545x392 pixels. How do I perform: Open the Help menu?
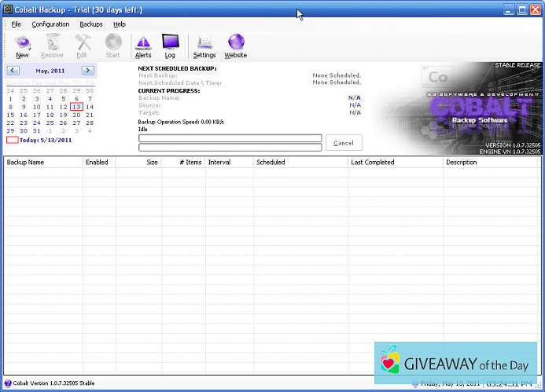(120, 24)
